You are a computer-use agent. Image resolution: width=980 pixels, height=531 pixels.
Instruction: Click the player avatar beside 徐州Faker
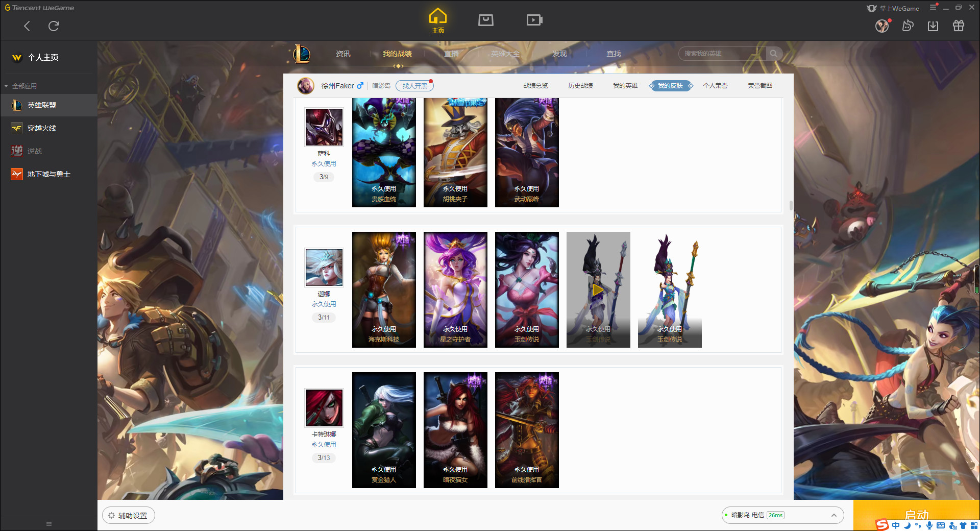point(306,86)
